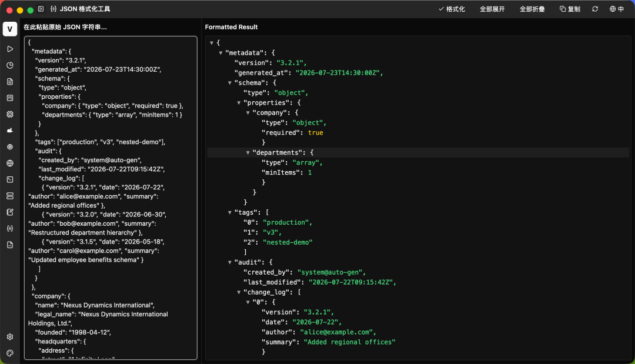Click the "production" tag value
This screenshot has width=635, height=364.
[286, 222]
